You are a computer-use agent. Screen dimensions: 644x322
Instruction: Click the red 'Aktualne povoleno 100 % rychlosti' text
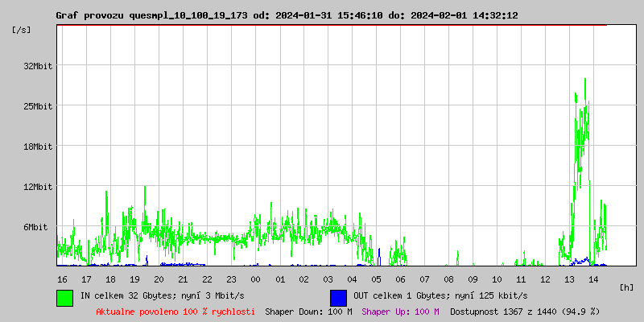175,312
